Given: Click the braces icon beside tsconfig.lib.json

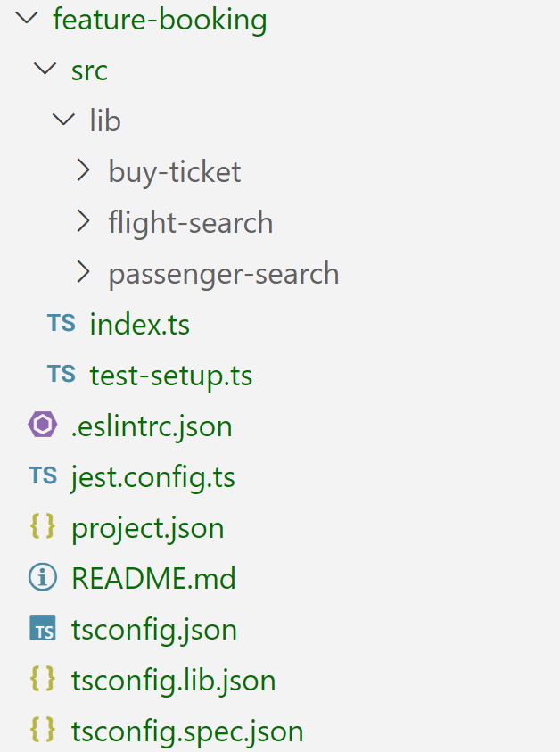Looking at the screenshot, I should click(43, 679).
